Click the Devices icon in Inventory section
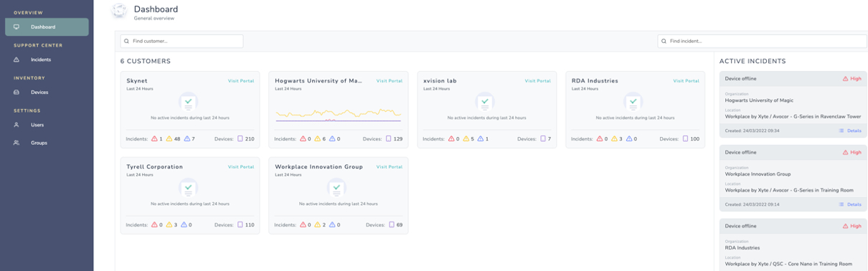The width and height of the screenshot is (868, 271). [x=16, y=92]
